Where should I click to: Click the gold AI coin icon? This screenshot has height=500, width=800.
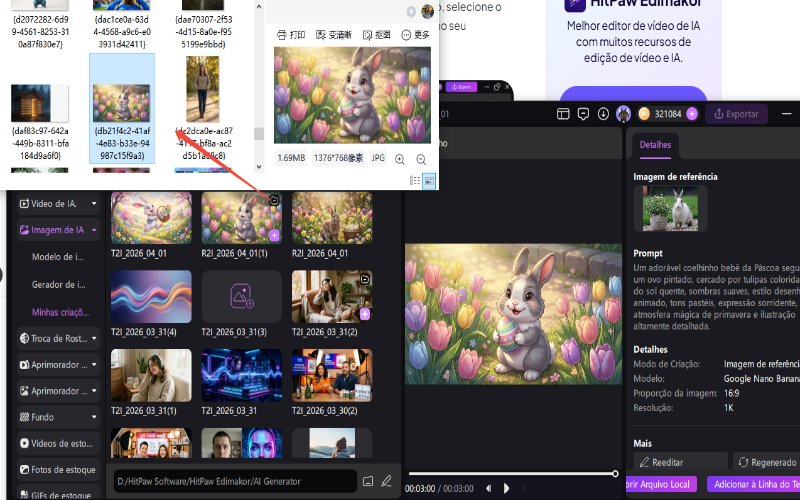click(x=644, y=114)
